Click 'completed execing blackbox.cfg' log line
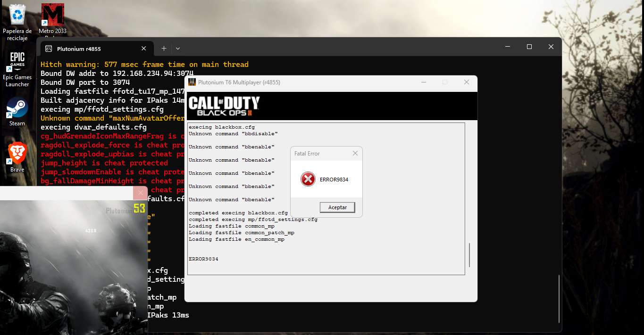The width and height of the screenshot is (644, 335). click(238, 213)
